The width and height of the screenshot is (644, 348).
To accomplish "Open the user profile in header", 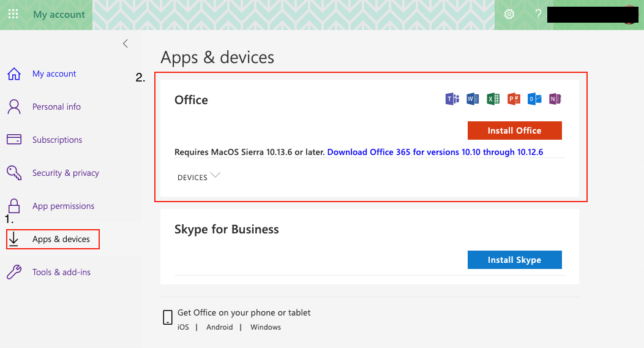I will click(x=593, y=15).
